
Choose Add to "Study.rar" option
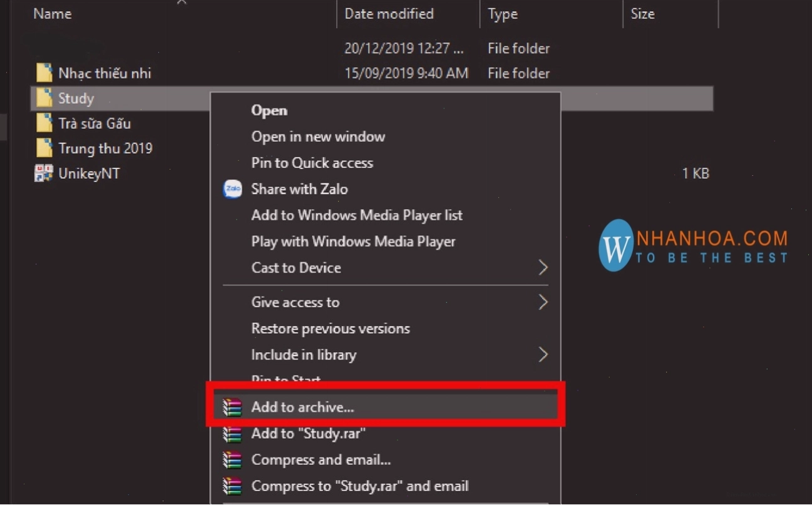tap(308, 434)
